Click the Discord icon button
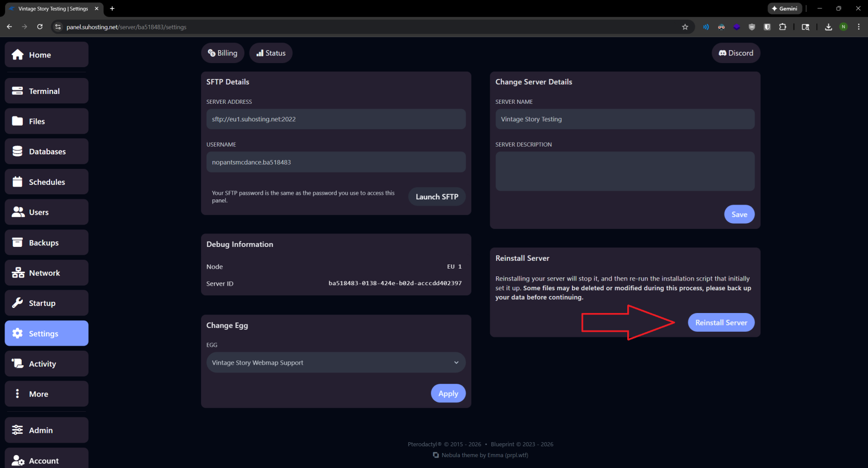Viewport: 868px width, 468px height. point(736,53)
